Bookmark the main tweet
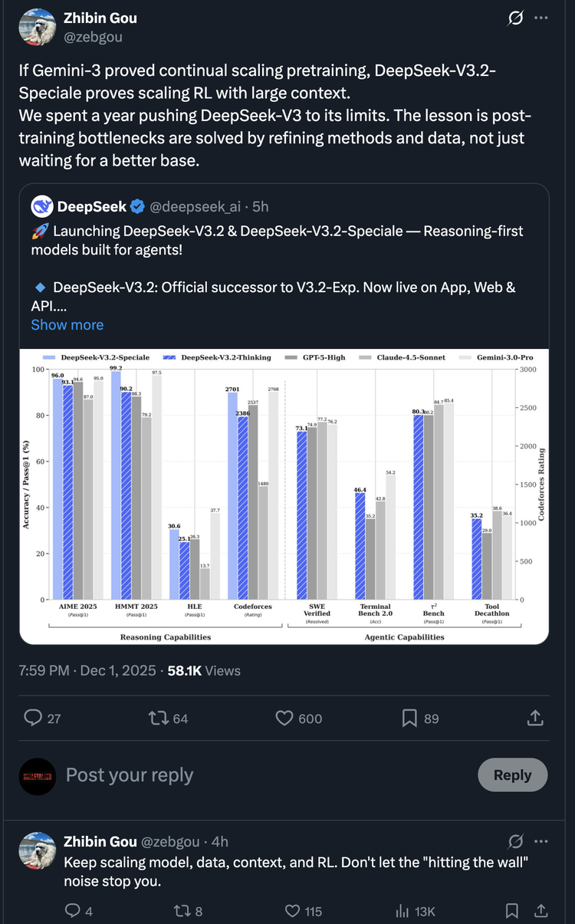Viewport: 575px width, 924px height. [409, 718]
